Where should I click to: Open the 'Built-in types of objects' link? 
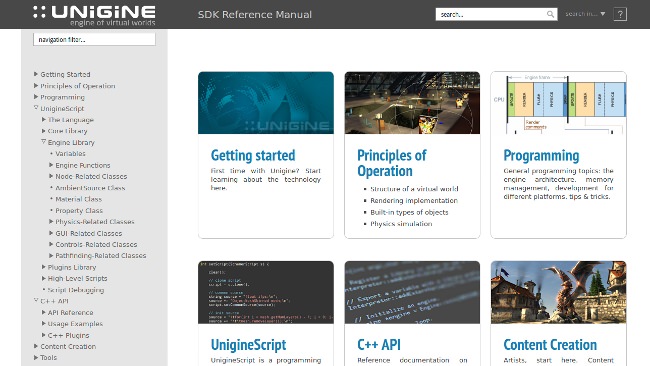coord(409,212)
